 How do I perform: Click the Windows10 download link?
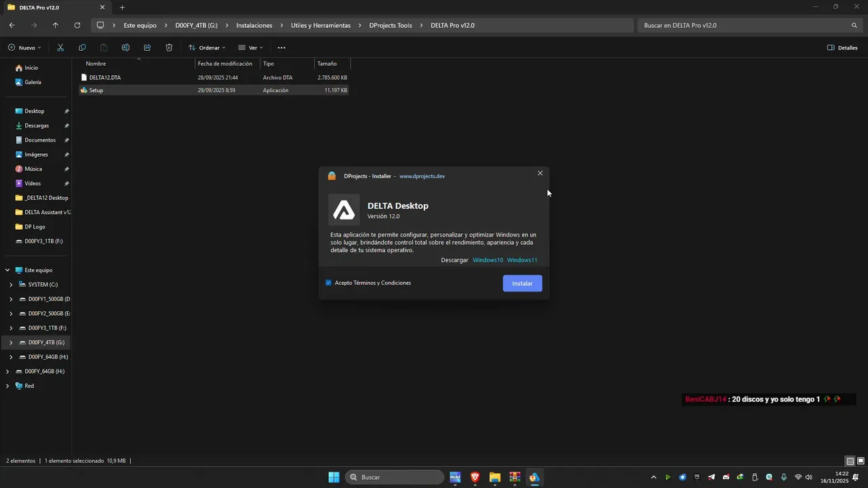coord(488,260)
